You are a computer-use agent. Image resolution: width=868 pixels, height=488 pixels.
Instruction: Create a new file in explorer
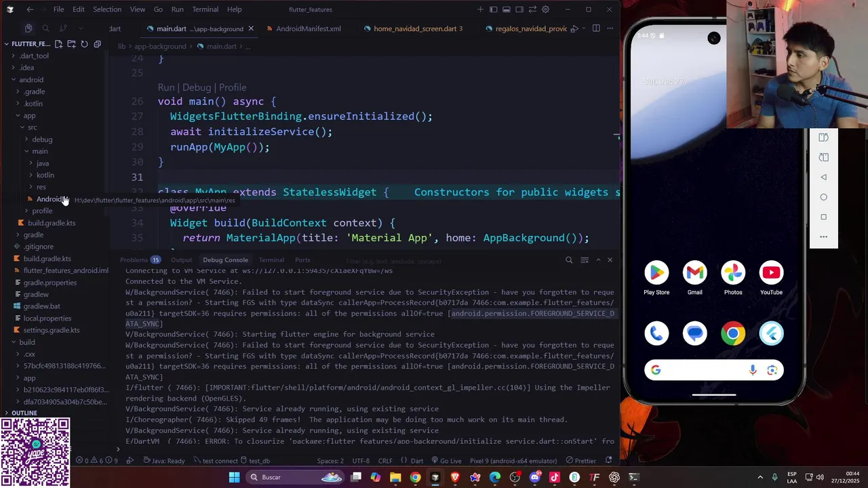(59, 44)
